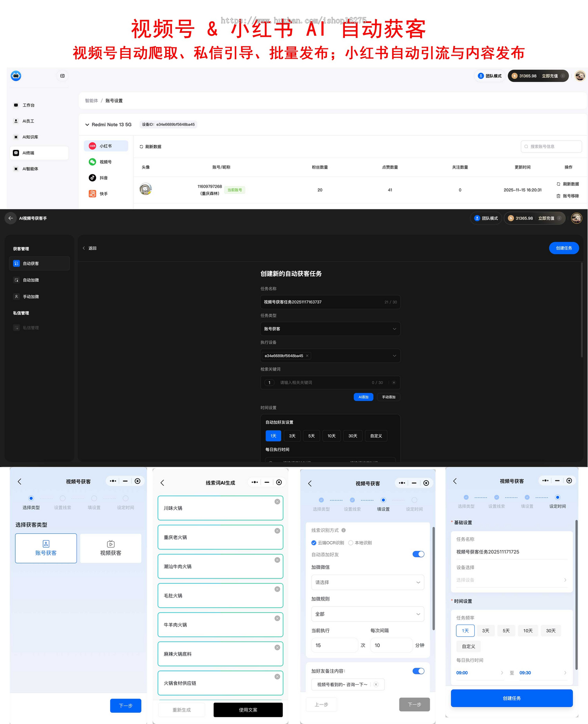Open the 执行设备 dropdown
The height and width of the screenshot is (724, 588).
point(330,356)
